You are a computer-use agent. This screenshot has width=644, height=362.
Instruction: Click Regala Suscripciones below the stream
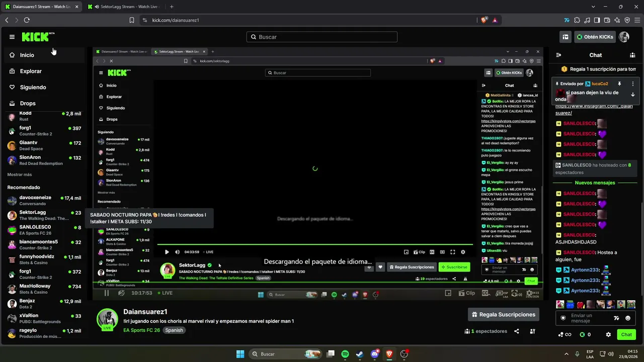pyautogui.click(x=503, y=315)
